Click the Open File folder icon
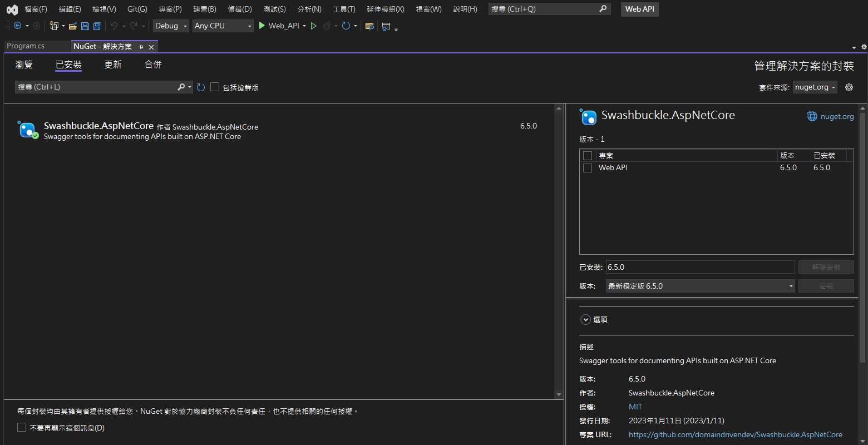This screenshot has height=445, width=868. click(73, 26)
